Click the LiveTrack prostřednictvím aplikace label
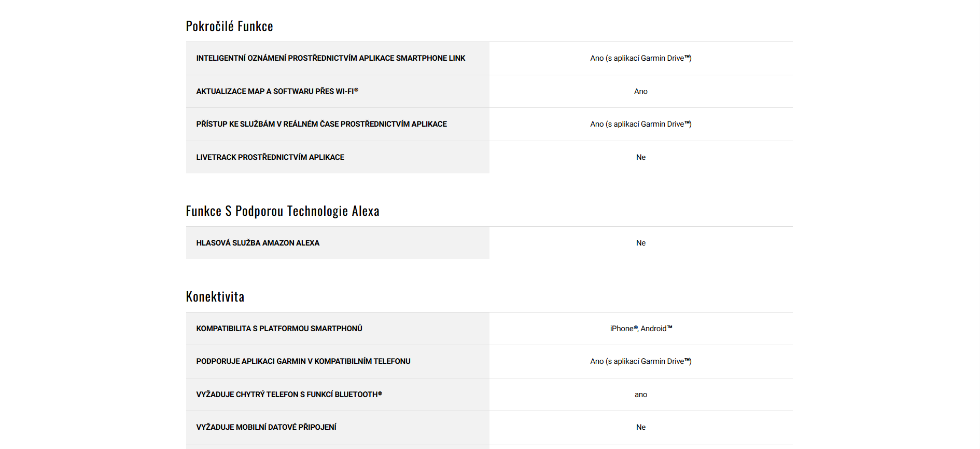Screen dimensions: 980x449 pyautogui.click(x=270, y=157)
